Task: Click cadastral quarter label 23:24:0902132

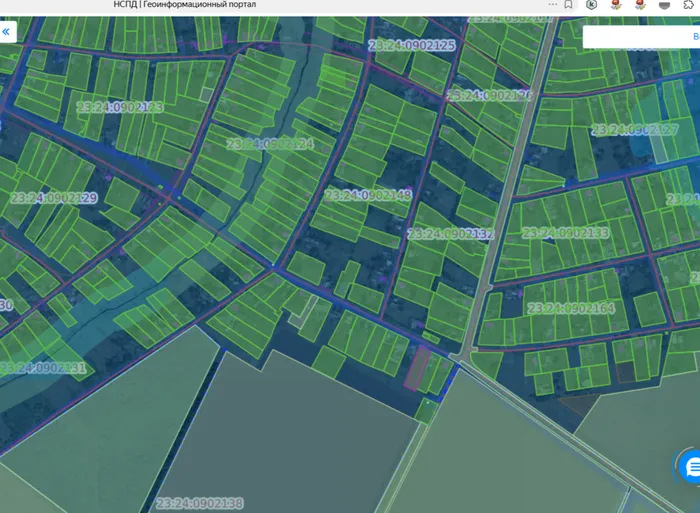Action: click(x=451, y=234)
